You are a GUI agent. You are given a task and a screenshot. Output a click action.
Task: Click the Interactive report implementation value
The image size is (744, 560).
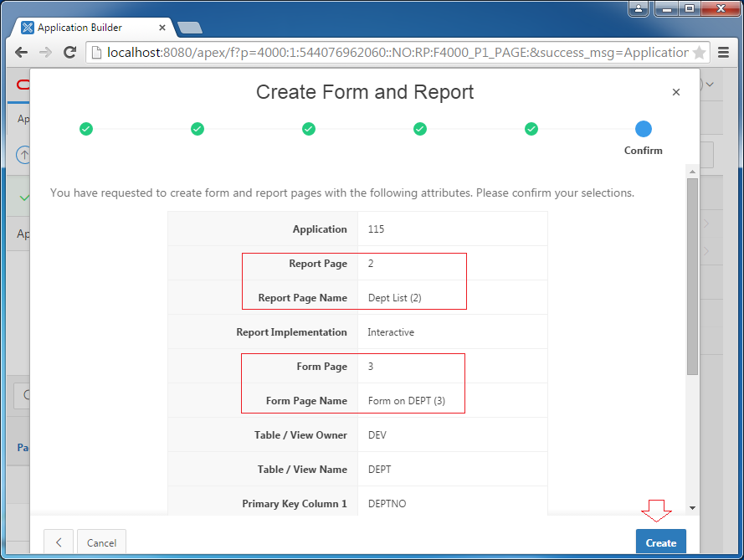(x=391, y=332)
